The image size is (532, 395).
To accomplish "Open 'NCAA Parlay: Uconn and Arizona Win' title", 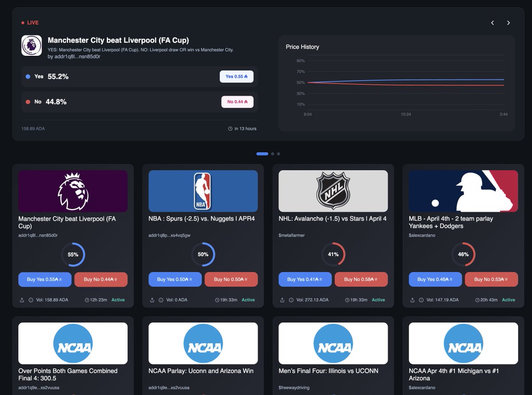I will coord(201,371).
